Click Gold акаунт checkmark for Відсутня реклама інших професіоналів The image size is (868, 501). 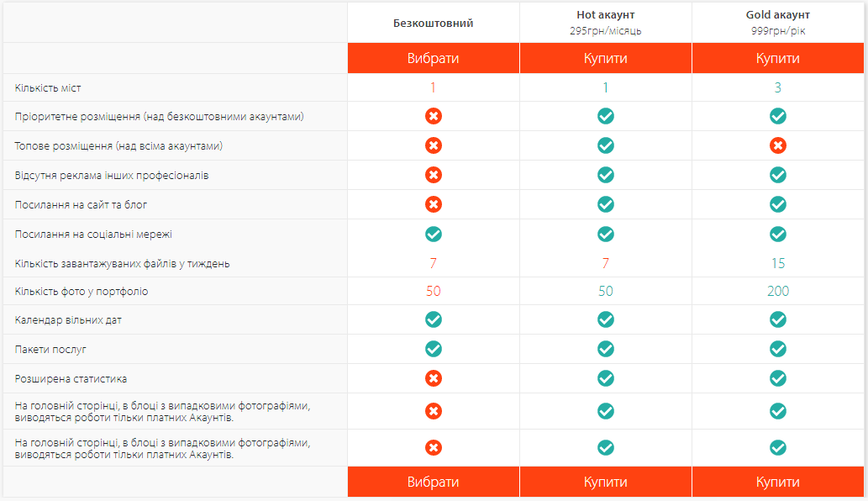click(x=778, y=175)
